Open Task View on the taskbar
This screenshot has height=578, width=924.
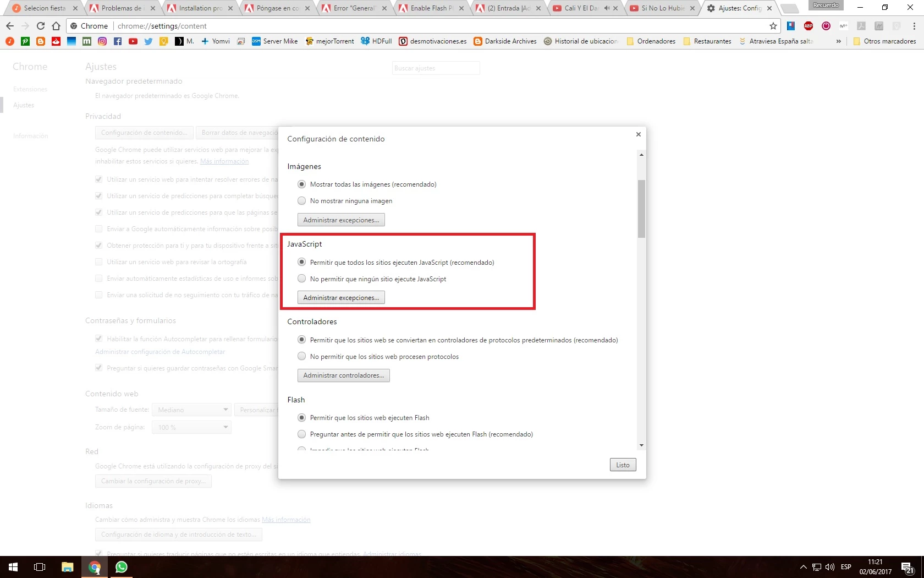click(x=40, y=567)
